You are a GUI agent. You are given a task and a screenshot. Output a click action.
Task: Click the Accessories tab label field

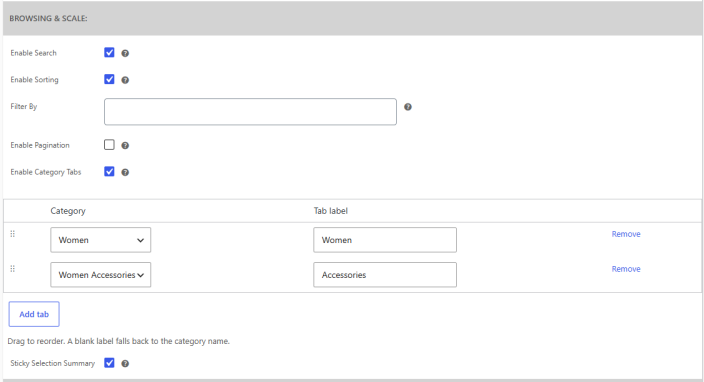point(385,275)
